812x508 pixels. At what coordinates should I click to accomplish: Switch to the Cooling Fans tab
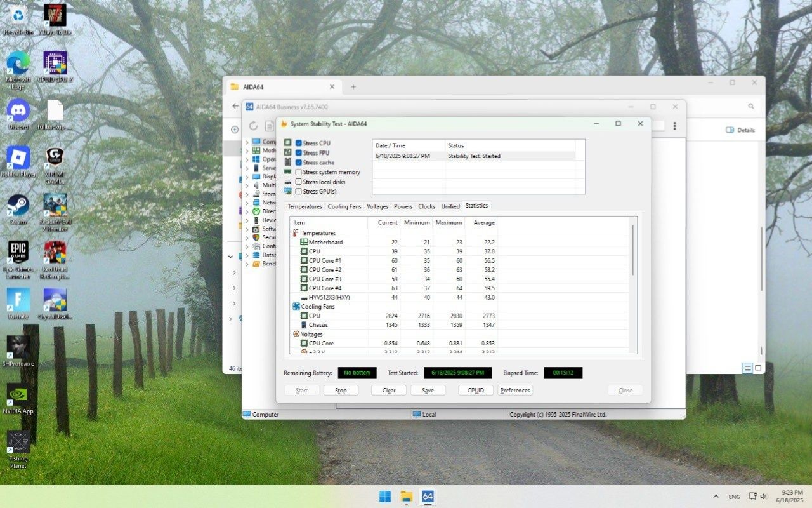pos(344,206)
